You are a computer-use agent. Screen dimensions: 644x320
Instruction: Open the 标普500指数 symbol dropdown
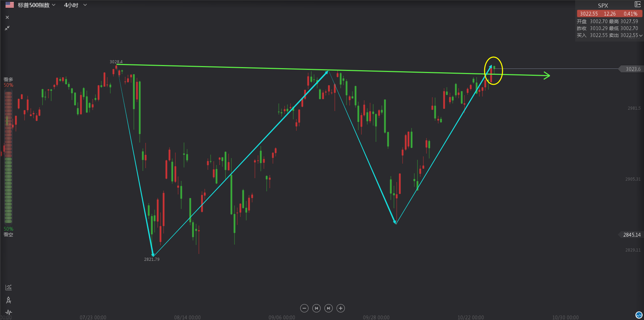[36, 5]
